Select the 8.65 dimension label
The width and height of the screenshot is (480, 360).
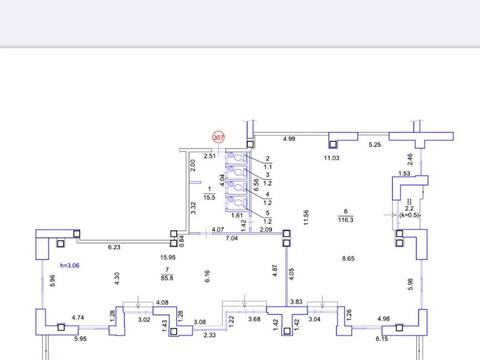coord(348,258)
